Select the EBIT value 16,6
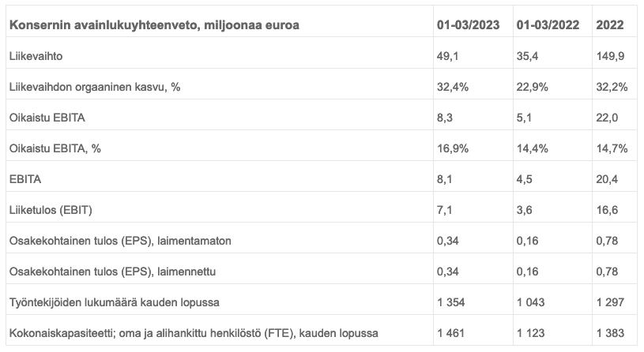Screen dimensions: 644x352 [608, 210]
